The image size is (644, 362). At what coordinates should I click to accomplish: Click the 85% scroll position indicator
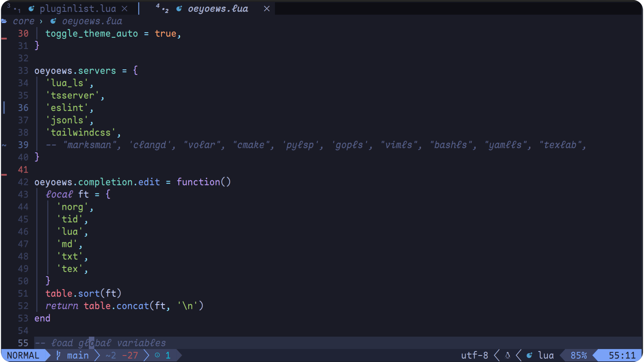tap(579, 355)
